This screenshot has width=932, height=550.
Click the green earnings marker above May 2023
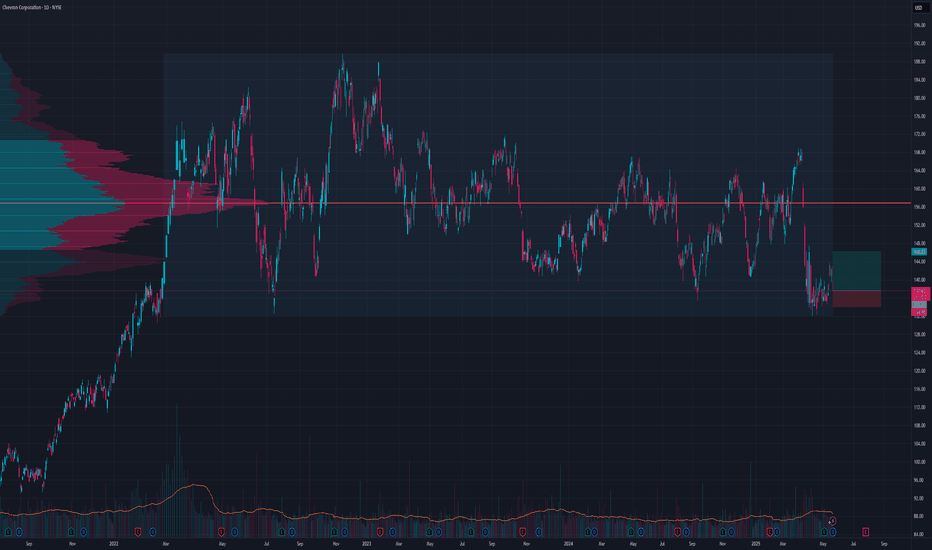pos(429,532)
